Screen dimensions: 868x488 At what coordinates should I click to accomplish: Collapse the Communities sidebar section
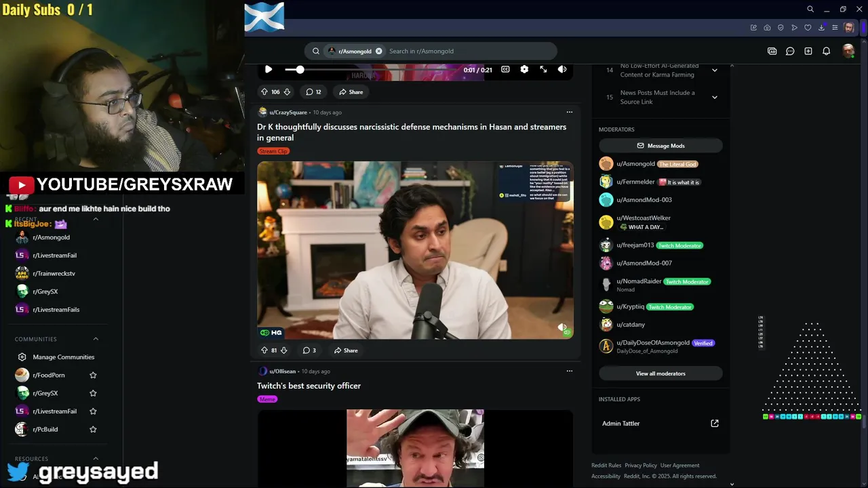pyautogui.click(x=96, y=339)
